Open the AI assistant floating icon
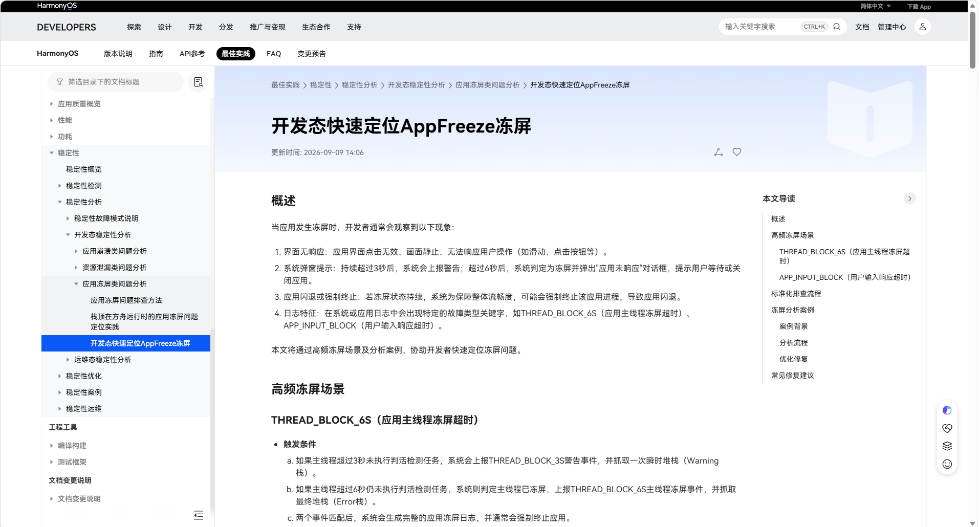 pos(947,410)
